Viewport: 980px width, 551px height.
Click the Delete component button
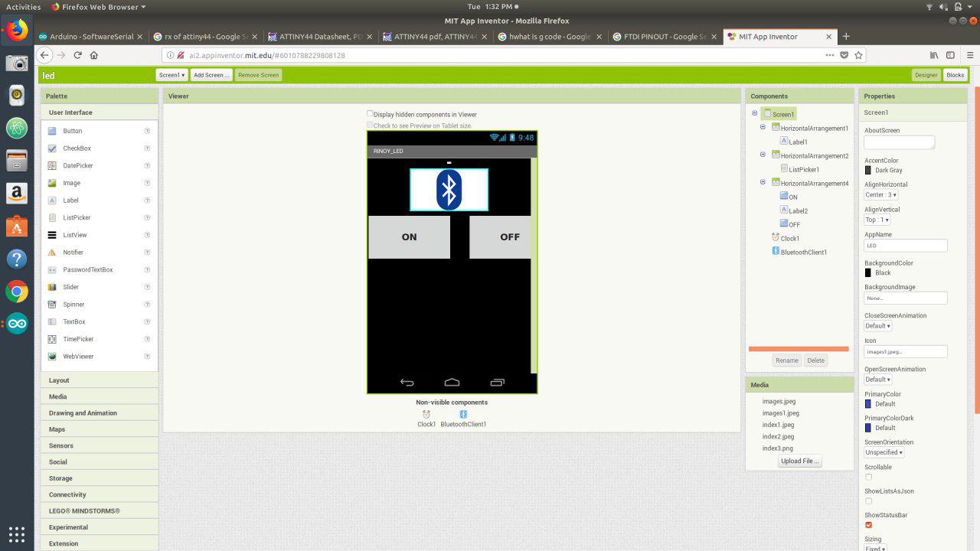[815, 360]
